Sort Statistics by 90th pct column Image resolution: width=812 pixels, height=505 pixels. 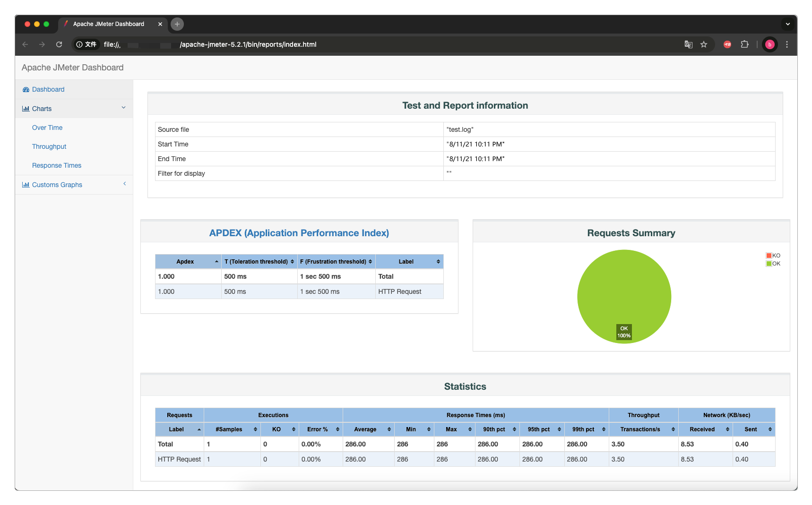[497, 429]
